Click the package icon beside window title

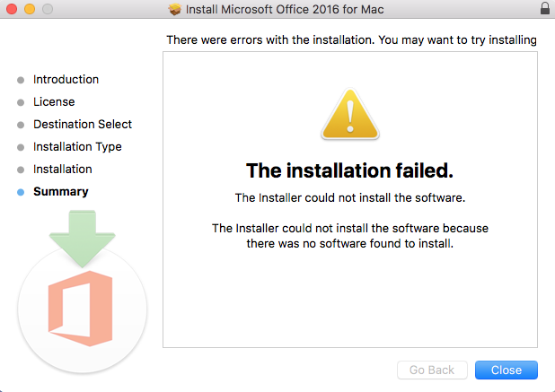click(175, 9)
